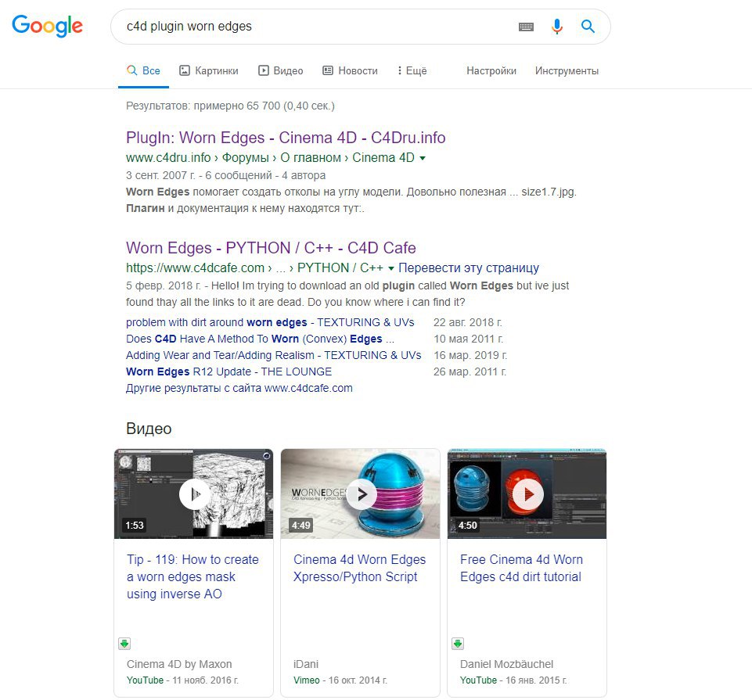The height and width of the screenshot is (700, 752).
Task: Switch to the Видео tab
Action: point(281,71)
